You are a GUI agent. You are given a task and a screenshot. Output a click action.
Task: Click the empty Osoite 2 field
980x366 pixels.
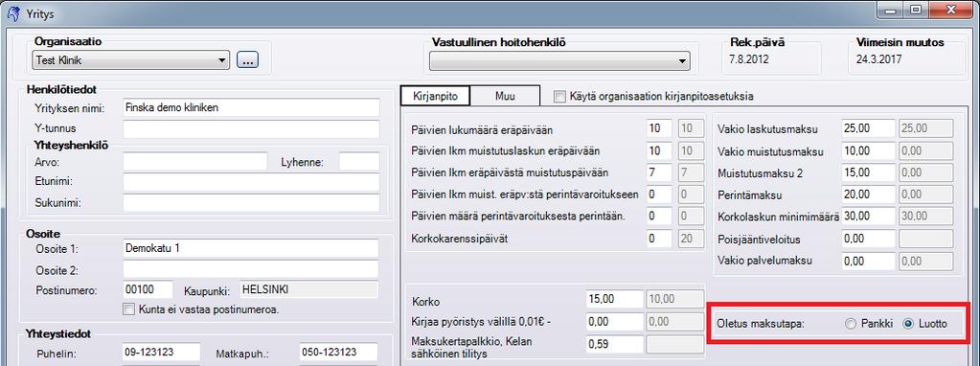click(251, 269)
